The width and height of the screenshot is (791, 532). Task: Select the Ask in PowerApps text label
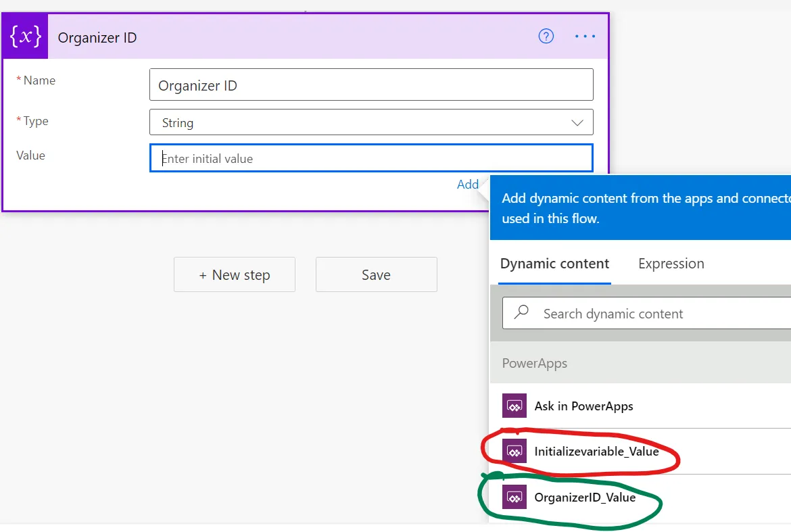[583, 406]
